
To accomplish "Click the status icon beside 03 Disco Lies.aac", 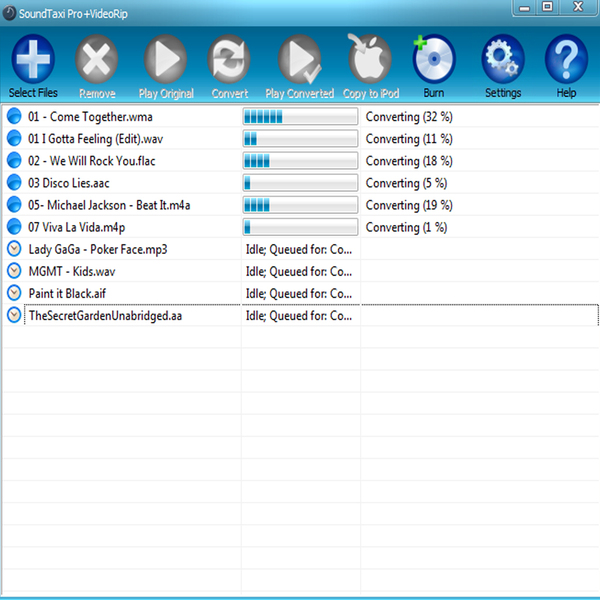I will (x=14, y=183).
